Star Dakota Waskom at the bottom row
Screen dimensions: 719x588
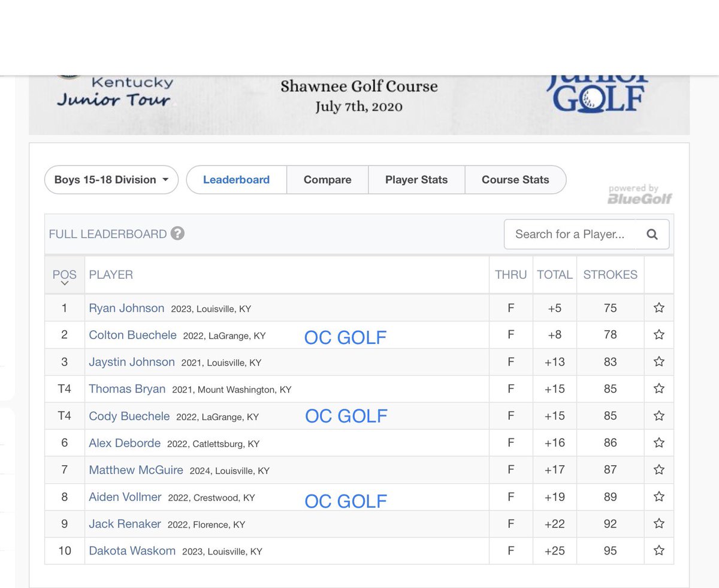(x=658, y=550)
